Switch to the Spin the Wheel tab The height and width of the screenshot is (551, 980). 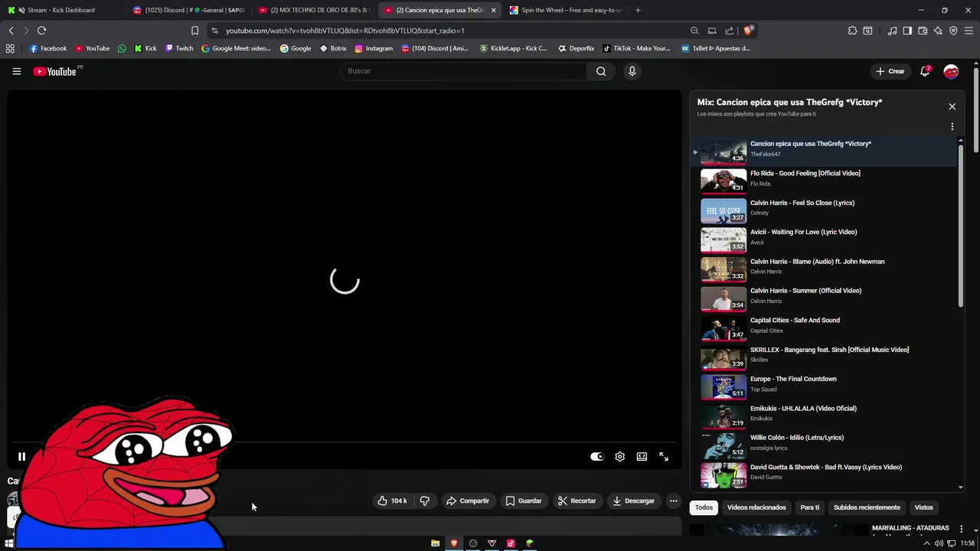click(567, 10)
